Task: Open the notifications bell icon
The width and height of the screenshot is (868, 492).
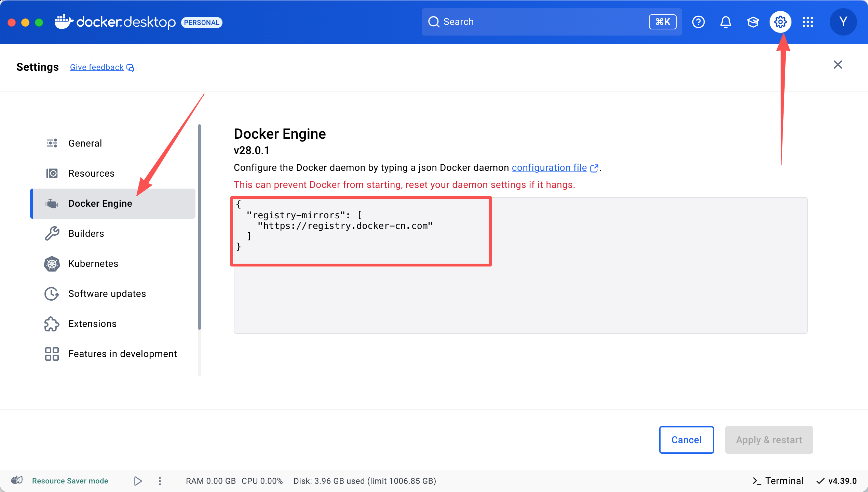Action: click(725, 22)
